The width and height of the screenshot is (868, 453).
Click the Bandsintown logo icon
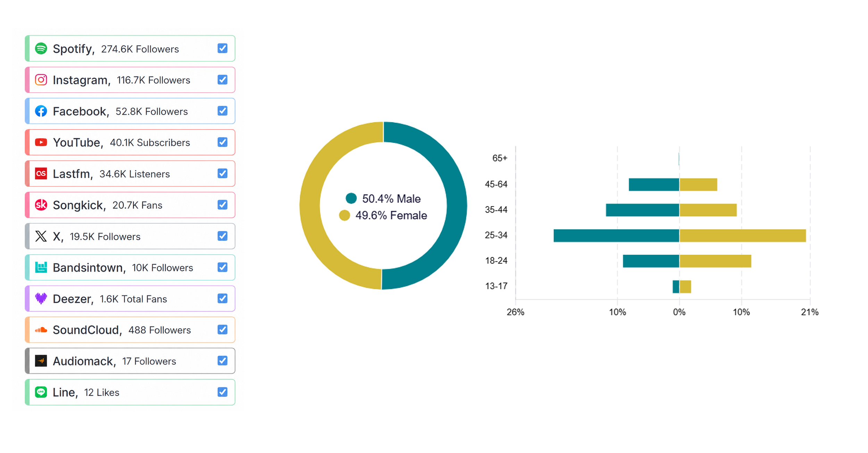[41, 267]
